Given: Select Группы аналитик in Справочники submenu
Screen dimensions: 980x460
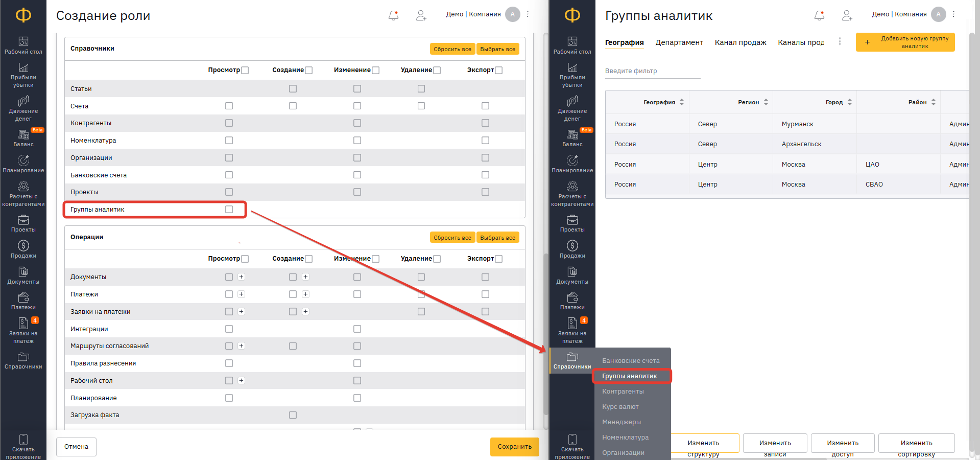Looking at the screenshot, I should [629, 376].
